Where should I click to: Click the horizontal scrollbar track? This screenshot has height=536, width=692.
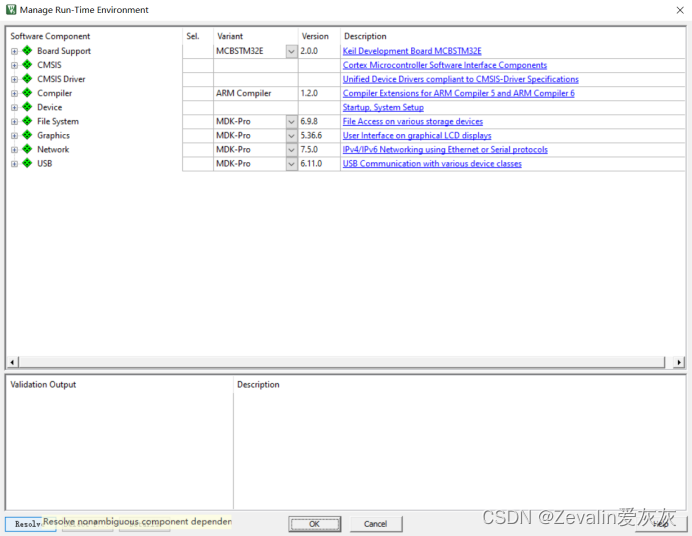click(341, 362)
